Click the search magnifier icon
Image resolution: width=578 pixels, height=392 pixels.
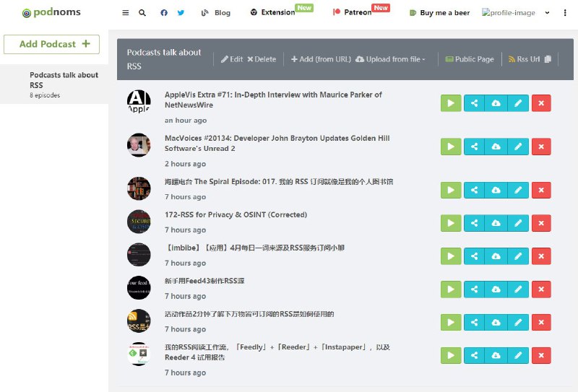tap(142, 13)
